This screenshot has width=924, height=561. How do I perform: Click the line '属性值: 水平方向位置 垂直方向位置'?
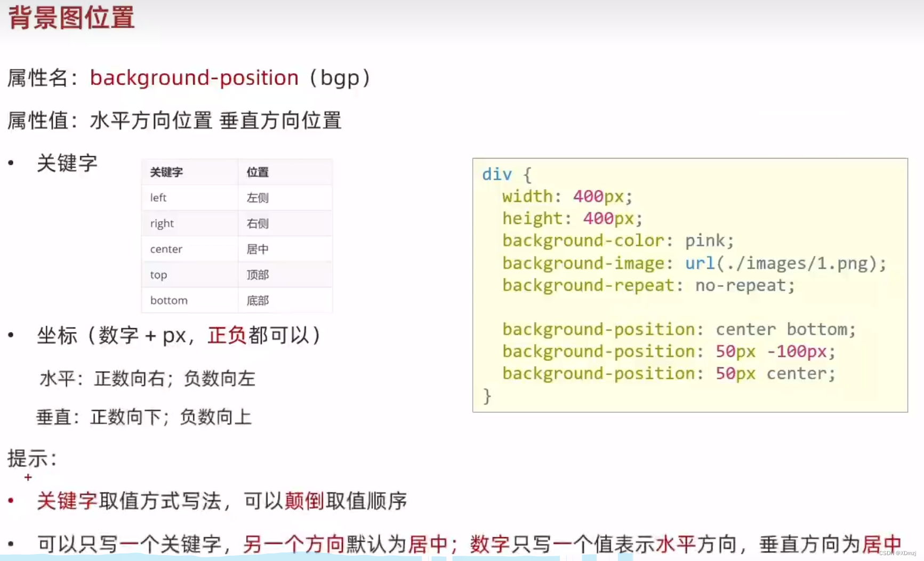coord(174,121)
